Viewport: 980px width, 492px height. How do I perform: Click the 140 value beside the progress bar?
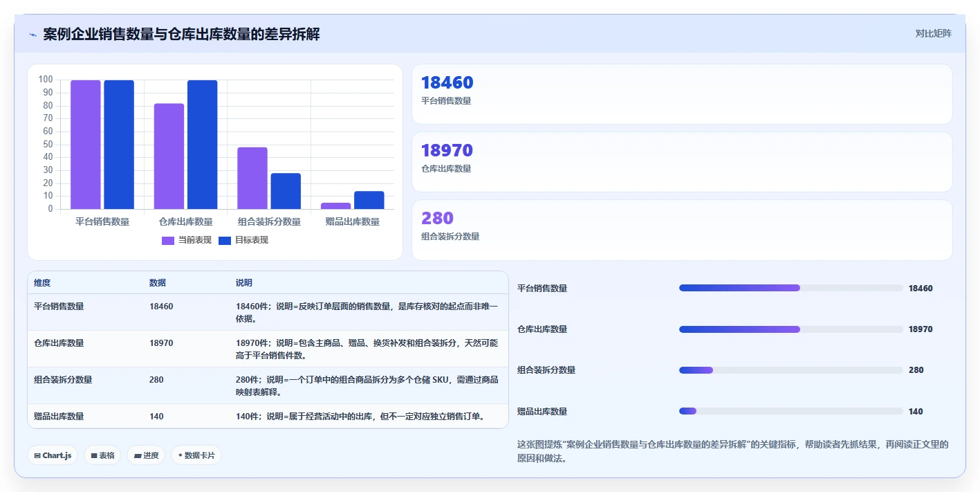pyautogui.click(x=916, y=411)
